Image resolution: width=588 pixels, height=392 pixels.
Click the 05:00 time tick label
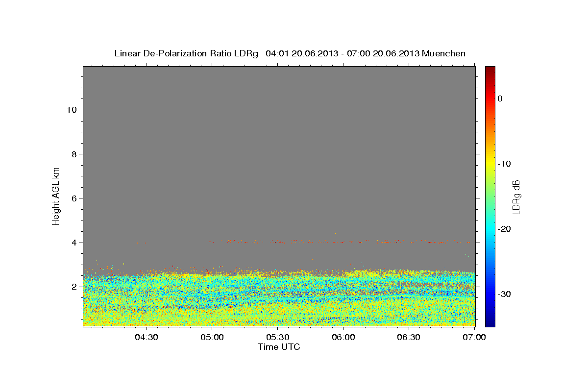coord(212,337)
